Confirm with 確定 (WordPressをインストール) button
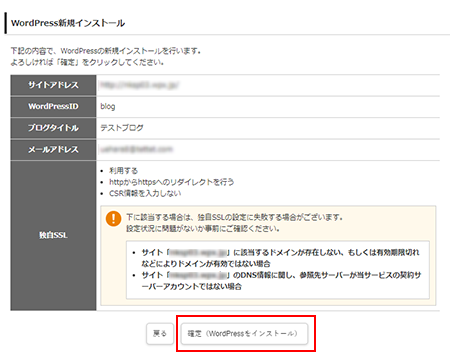Viewport: 450px width, 362px height. (x=244, y=333)
